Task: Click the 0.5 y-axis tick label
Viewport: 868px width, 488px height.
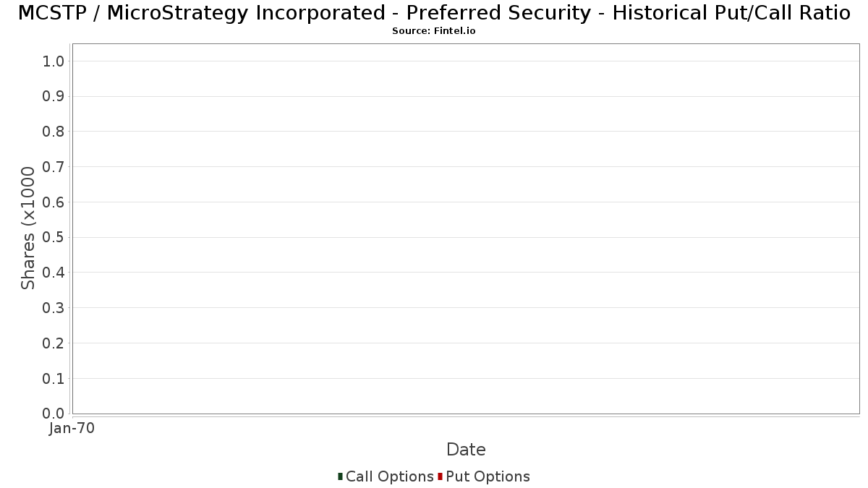Action: [x=54, y=237]
